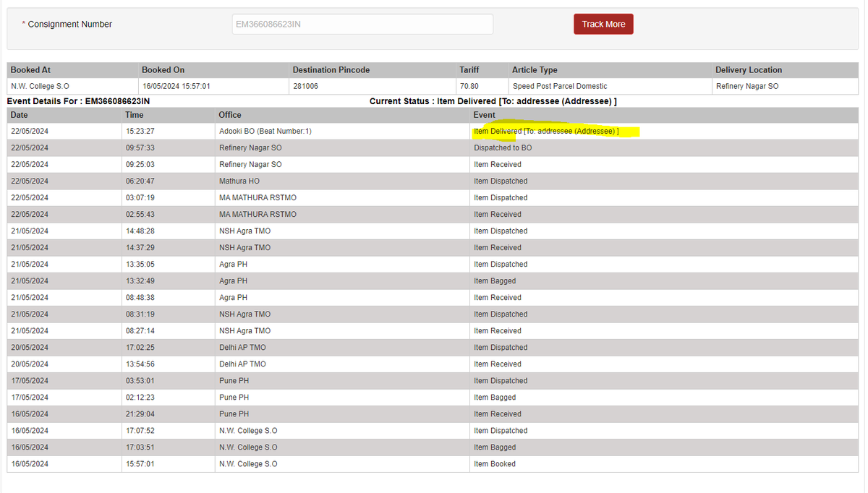The height and width of the screenshot is (493, 868).
Task: Click the Destination Pincode column header
Action: [373, 70]
